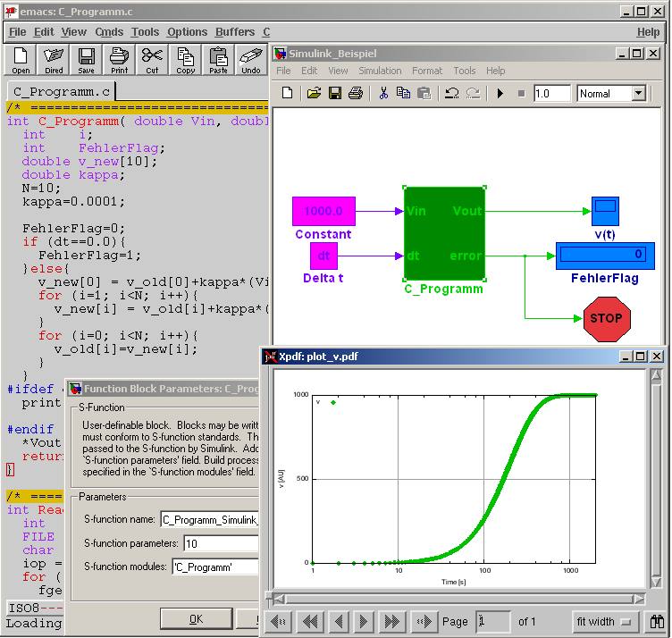The height and width of the screenshot is (638, 672).
Task: Select the green C_Programm S-function block
Action: [444, 233]
